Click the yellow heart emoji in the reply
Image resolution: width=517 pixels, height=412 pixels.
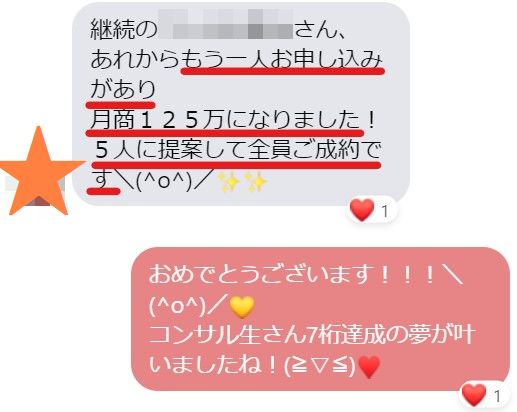click(x=242, y=307)
